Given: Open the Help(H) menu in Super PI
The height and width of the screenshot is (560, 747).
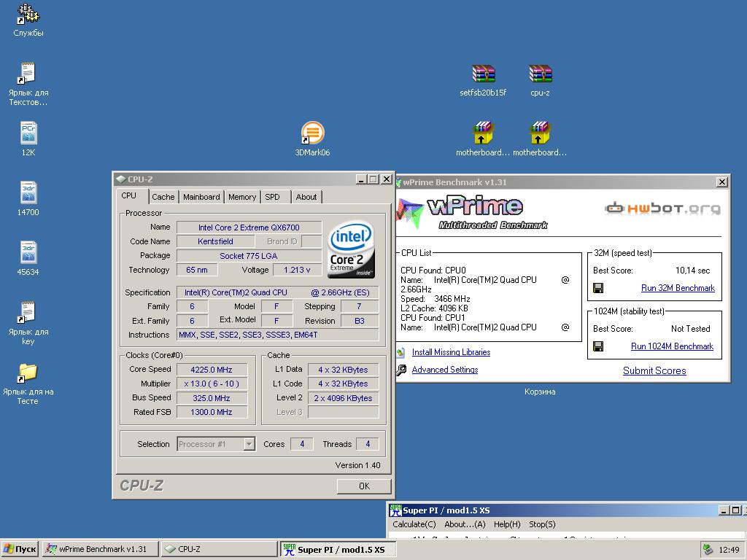Looking at the screenshot, I should pos(507,524).
